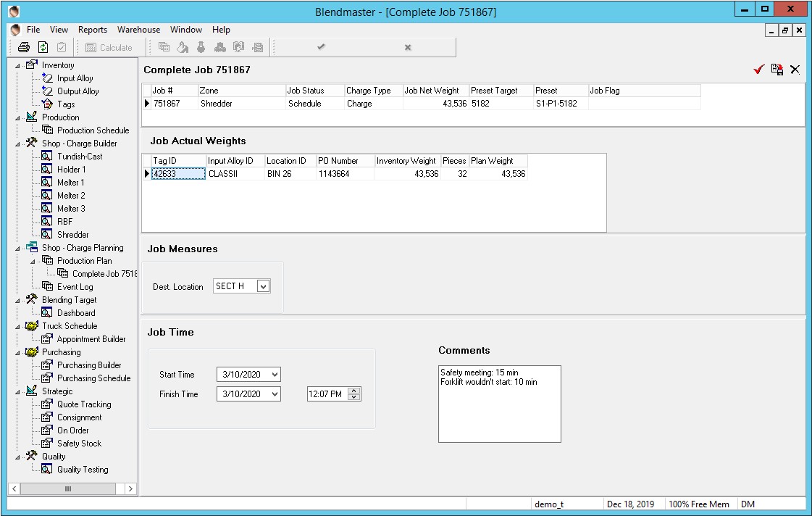The height and width of the screenshot is (516, 812).
Task: Click the flask toolbar icon
Action: [x=201, y=48]
